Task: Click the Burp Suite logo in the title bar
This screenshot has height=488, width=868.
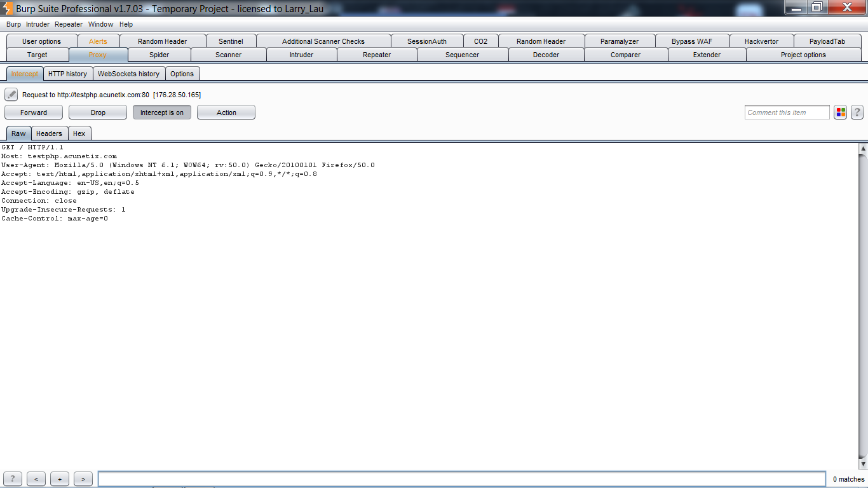Action: [x=7, y=8]
